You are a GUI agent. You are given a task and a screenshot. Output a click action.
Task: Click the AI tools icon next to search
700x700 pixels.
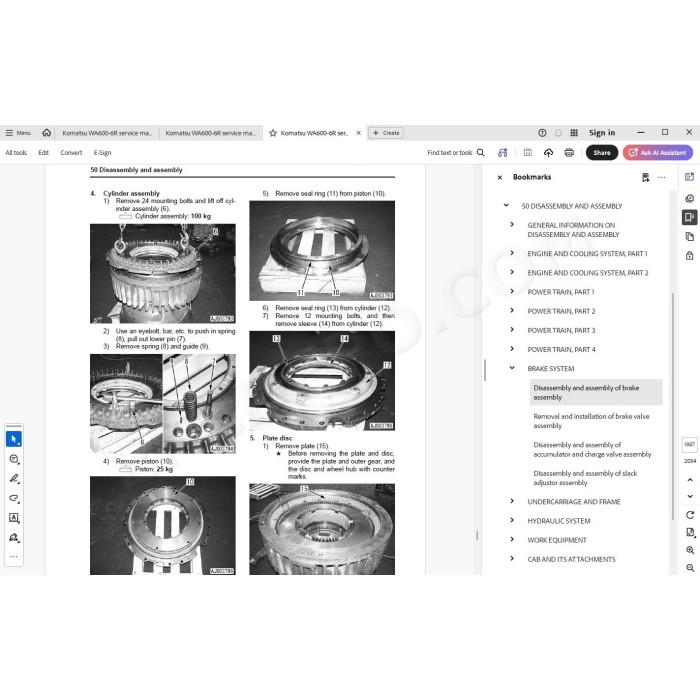coord(503,153)
